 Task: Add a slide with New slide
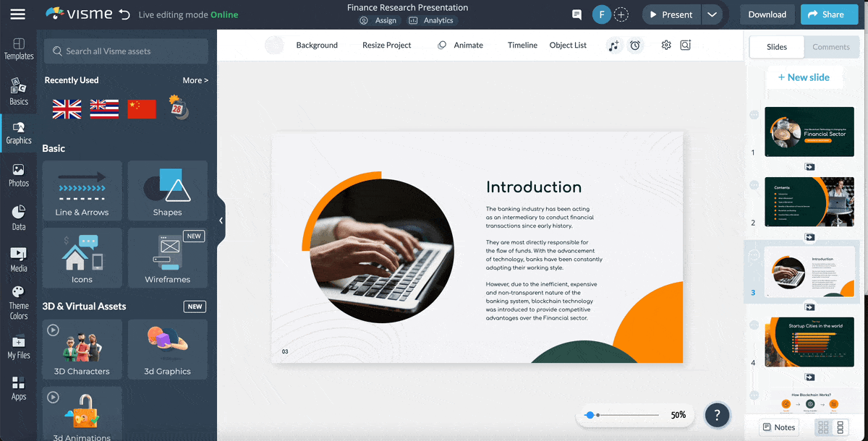(x=804, y=77)
